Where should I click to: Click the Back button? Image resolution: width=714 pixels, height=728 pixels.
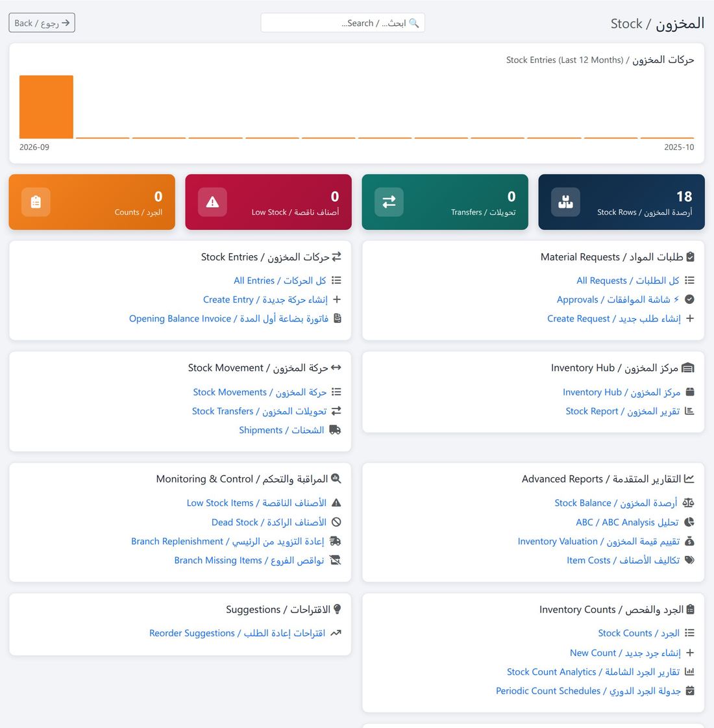click(x=42, y=23)
